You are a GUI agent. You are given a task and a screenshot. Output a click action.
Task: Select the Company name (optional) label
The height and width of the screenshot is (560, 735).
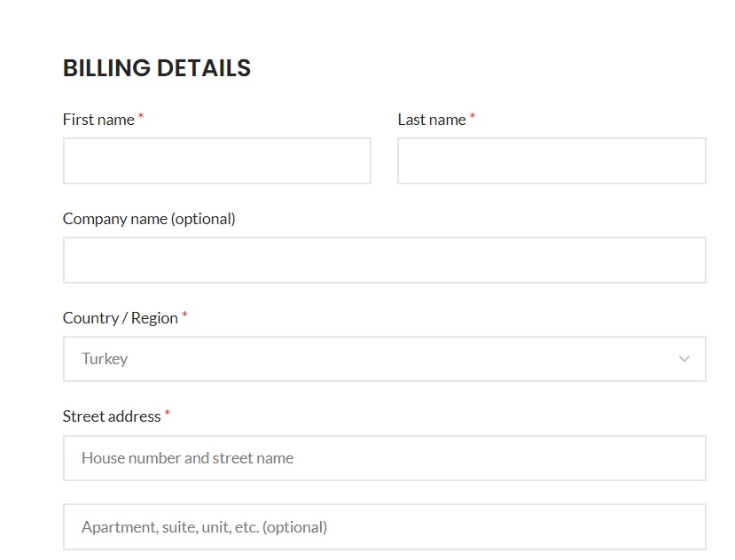[149, 219]
